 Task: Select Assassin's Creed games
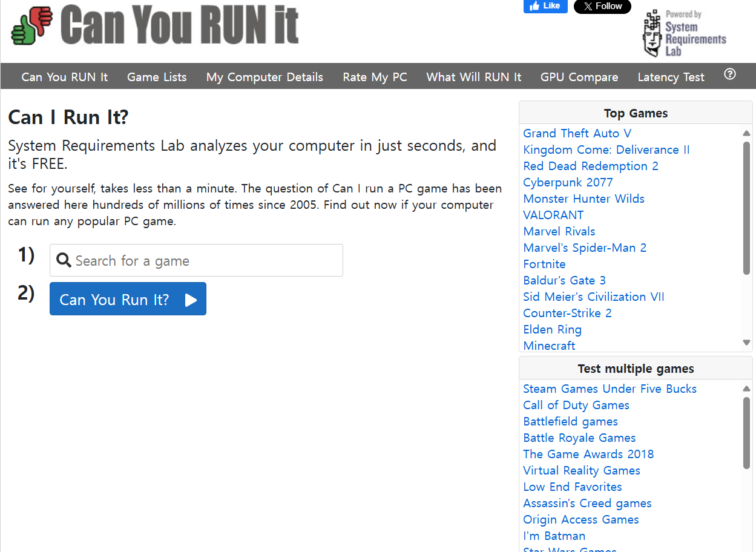point(587,503)
